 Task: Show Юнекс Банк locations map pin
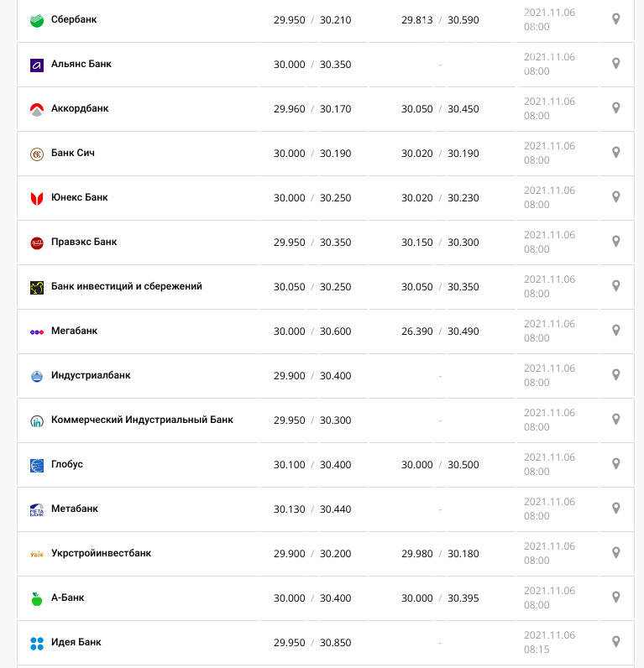pos(615,197)
